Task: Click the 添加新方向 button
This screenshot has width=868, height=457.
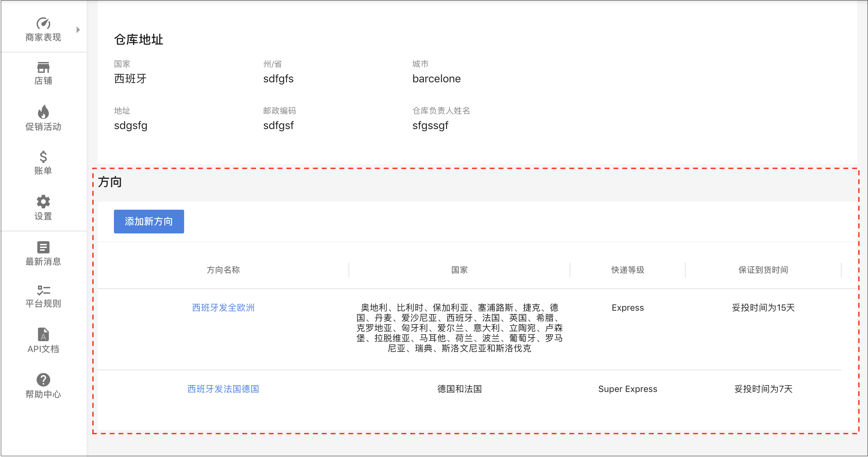Action: (x=149, y=222)
